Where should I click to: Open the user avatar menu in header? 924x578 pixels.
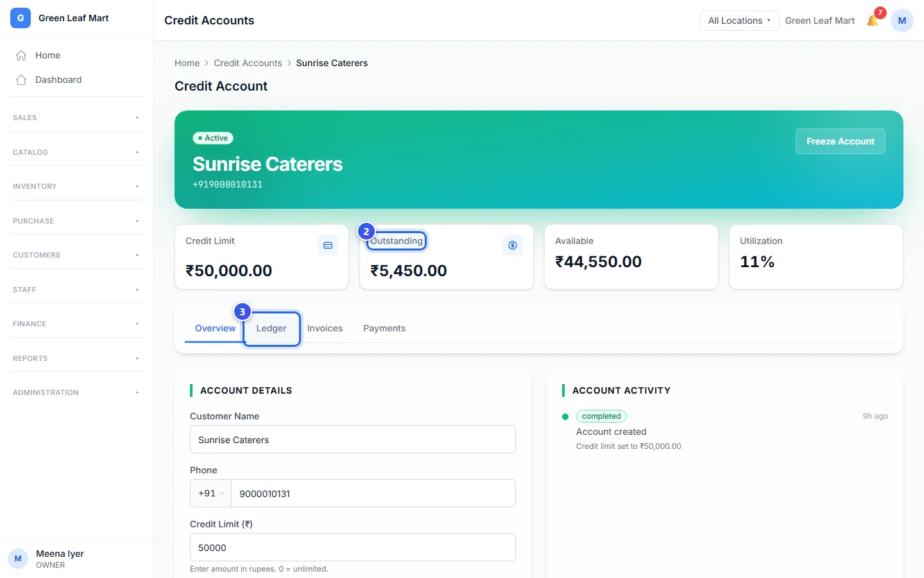pos(902,21)
